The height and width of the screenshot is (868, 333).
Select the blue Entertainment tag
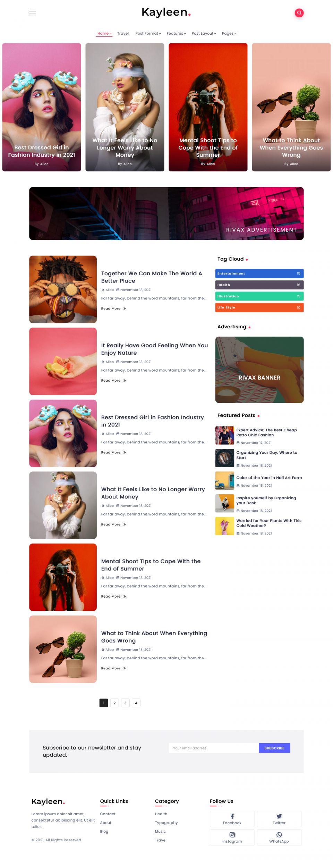[x=259, y=273]
